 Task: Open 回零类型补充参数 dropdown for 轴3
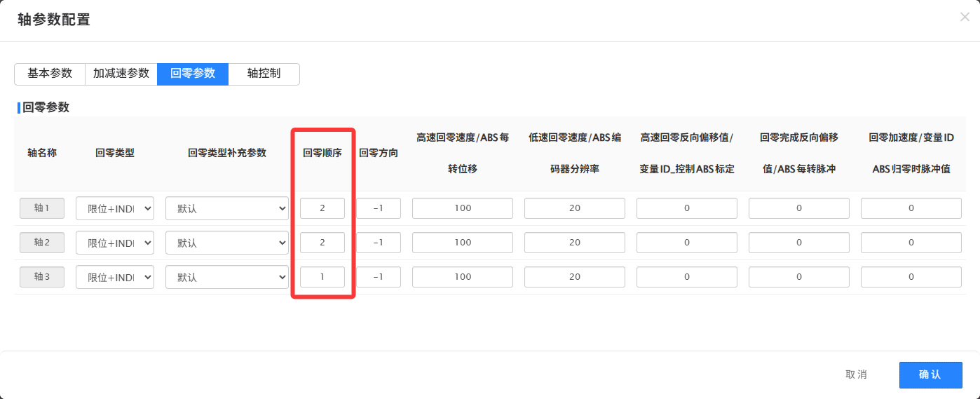click(227, 277)
